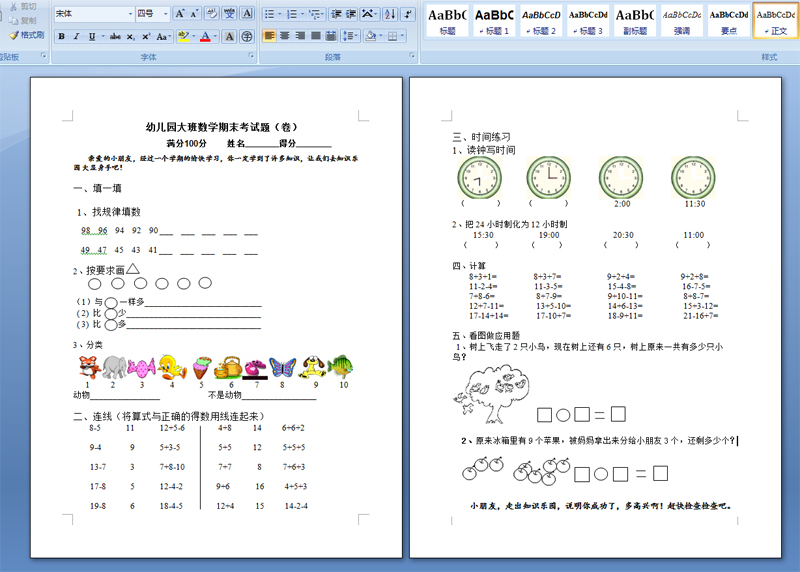Apply the 标题 2 style
This screenshot has width=800, height=572.
(x=541, y=21)
